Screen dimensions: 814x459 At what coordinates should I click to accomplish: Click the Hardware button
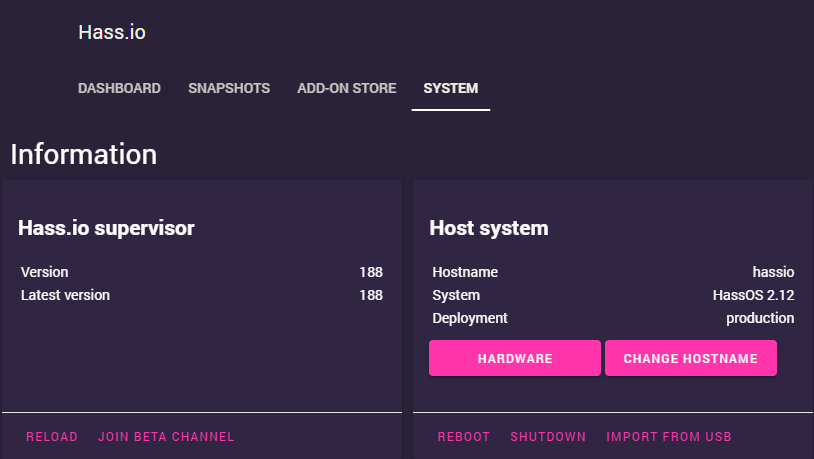click(x=515, y=358)
